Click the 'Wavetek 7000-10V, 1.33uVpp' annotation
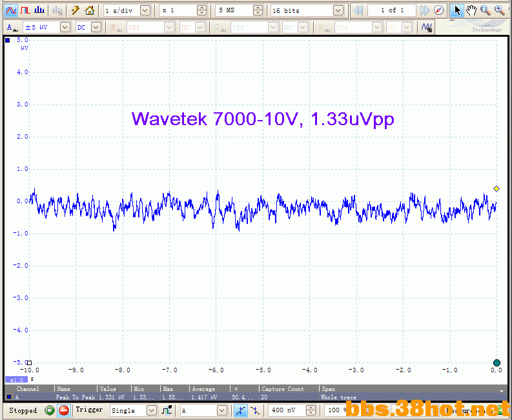The height and width of the screenshot is (420, 512). (263, 119)
